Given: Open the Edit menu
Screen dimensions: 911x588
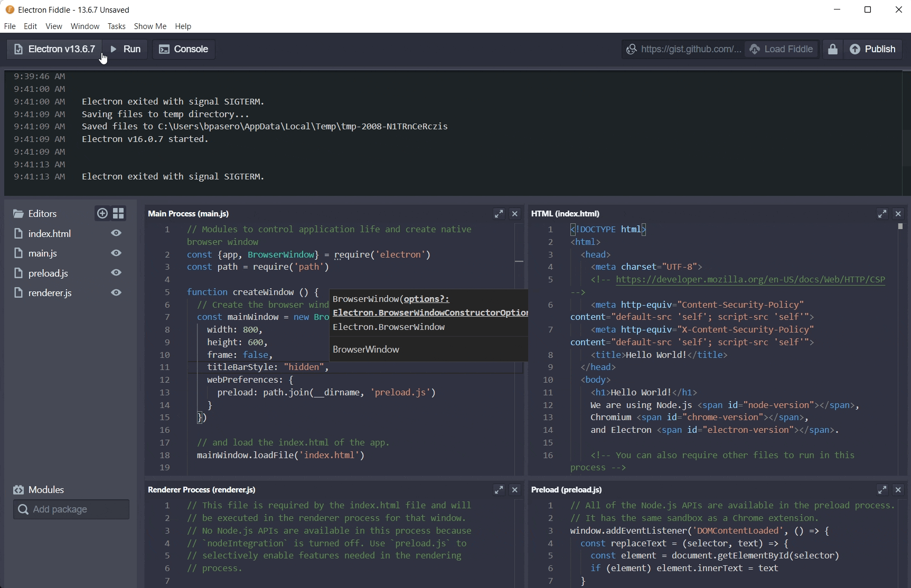Looking at the screenshot, I should point(31,26).
